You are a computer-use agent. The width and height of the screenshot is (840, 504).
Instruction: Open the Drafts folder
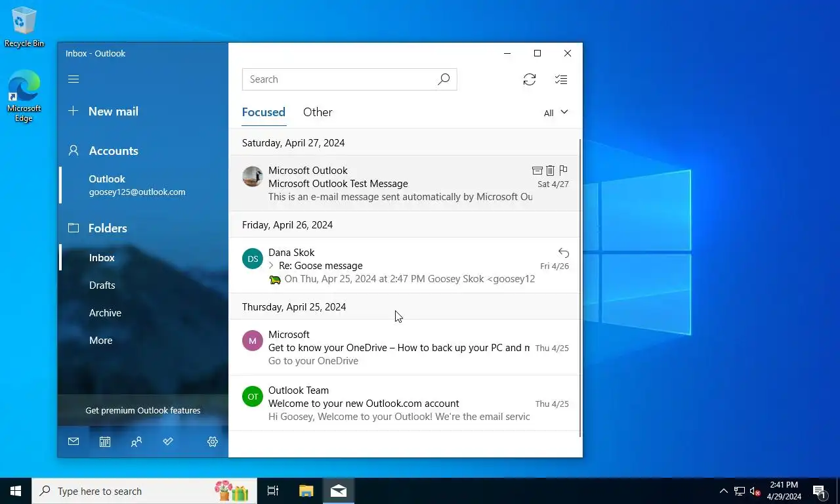tap(143, 285)
